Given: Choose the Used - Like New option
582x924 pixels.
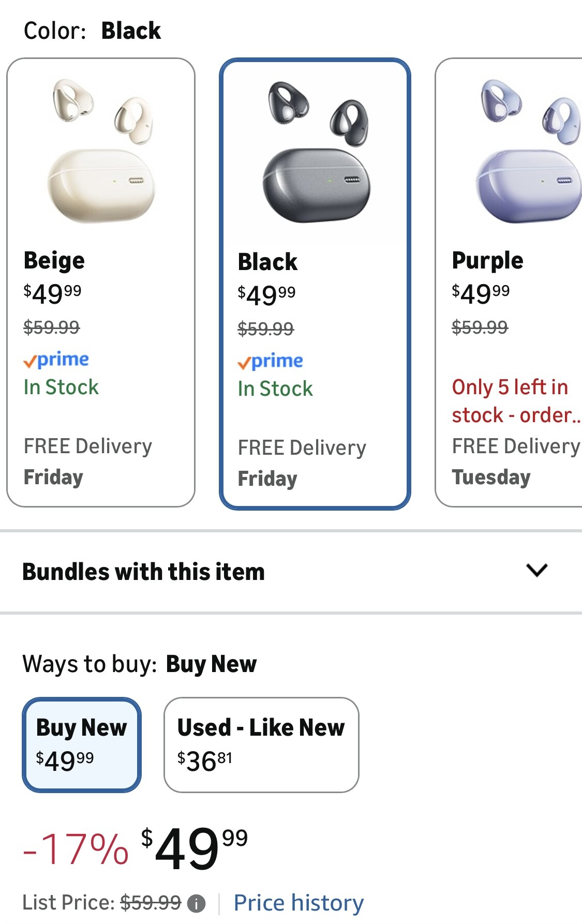Looking at the screenshot, I should 261,744.
